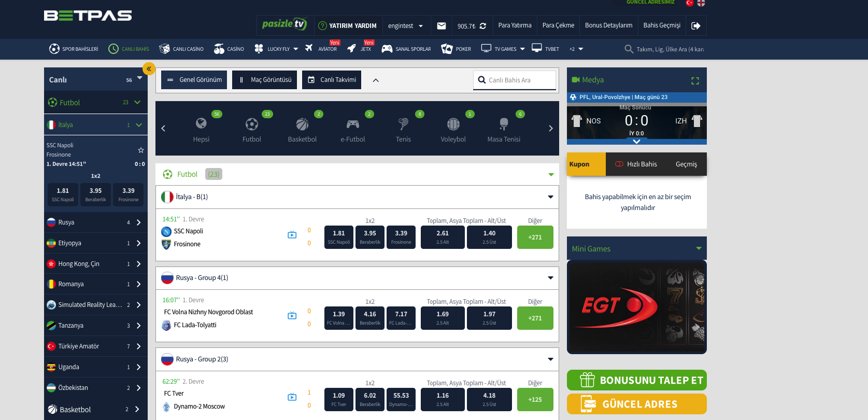Bet on SSC Napoli at 1.81 in main list
The height and width of the screenshot is (420, 868).
point(339,237)
